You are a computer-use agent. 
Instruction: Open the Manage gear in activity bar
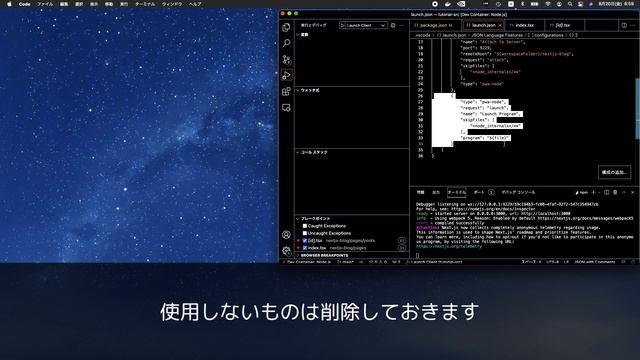[286, 251]
